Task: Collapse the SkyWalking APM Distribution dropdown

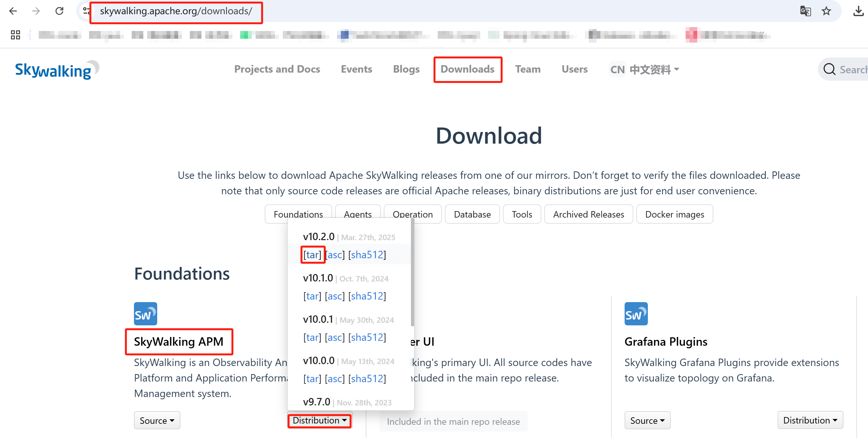Action: point(319,420)
